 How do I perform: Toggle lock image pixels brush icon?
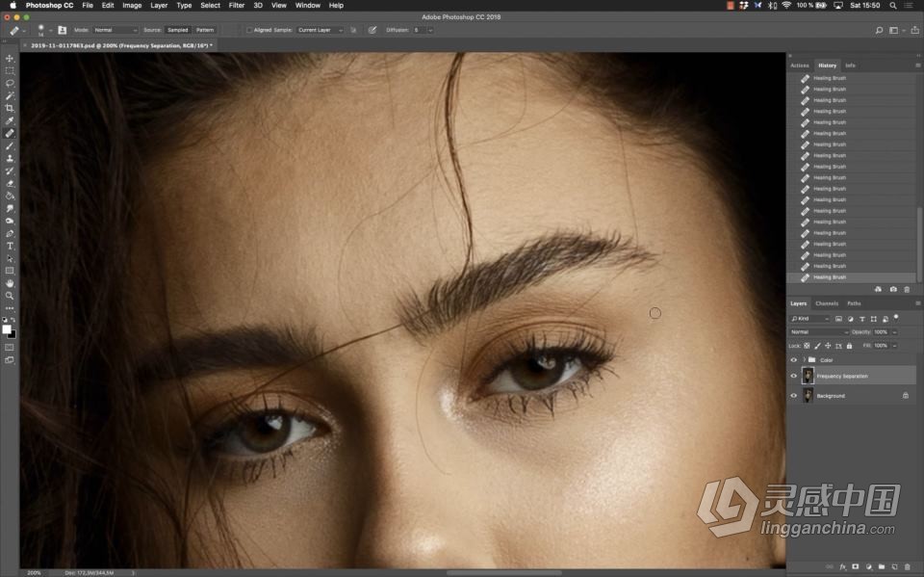817,346
